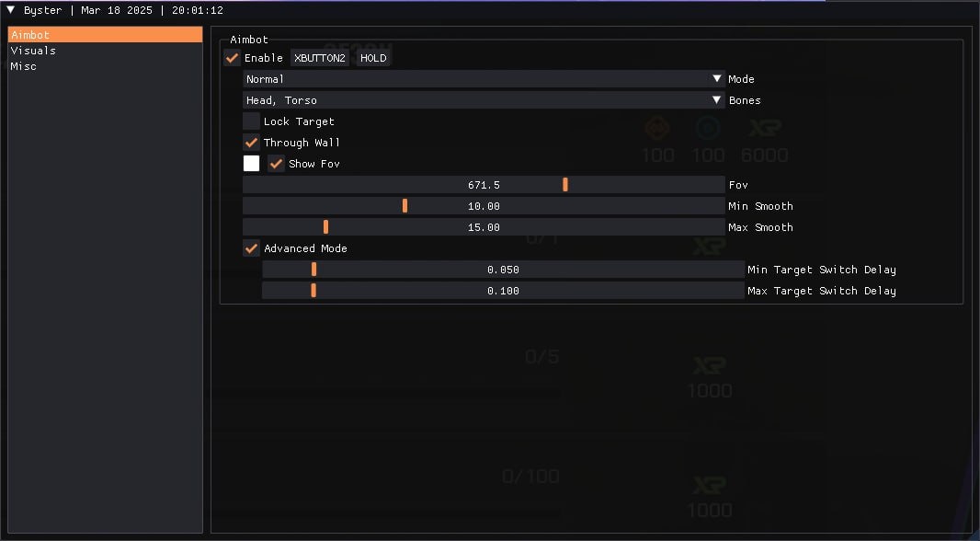
Task: Collapse the Byster window using the triangle
Action: click(x=11, y=11)
